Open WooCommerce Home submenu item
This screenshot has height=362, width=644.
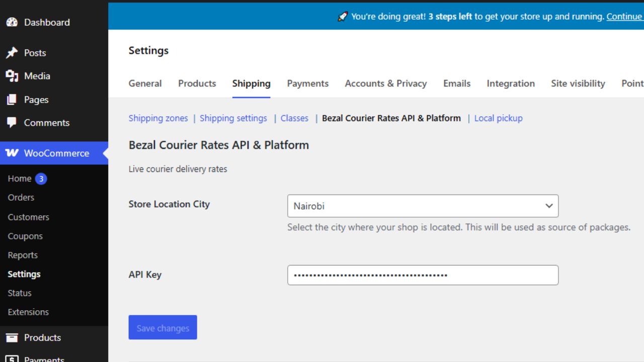[20, 178]
